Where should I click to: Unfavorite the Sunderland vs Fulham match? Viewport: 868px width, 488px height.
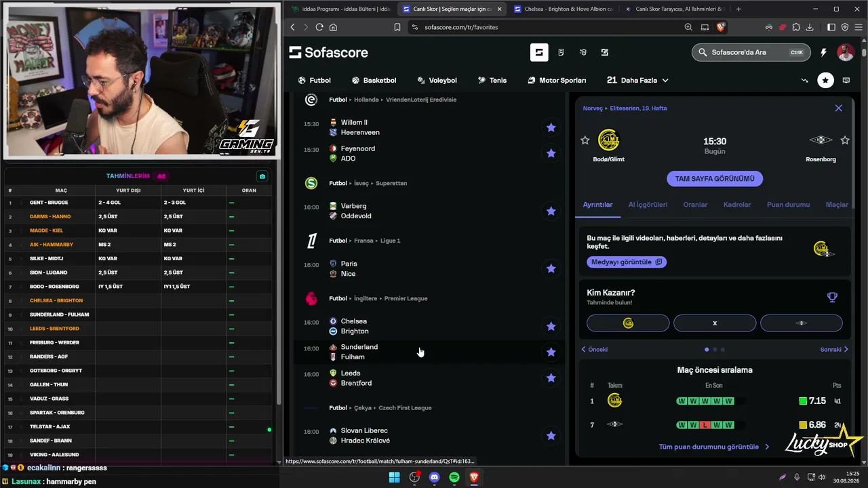click(x=551, y=352)
